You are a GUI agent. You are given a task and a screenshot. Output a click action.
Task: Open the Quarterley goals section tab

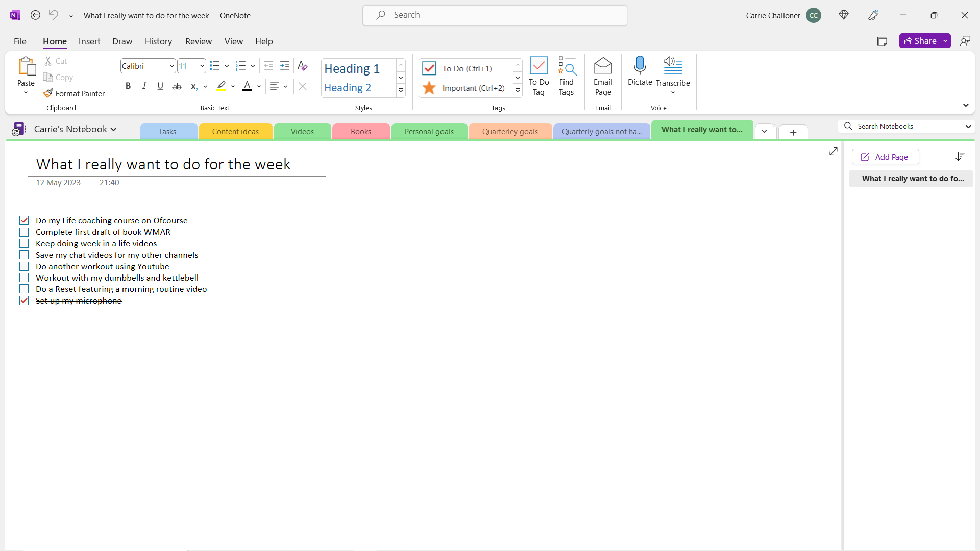[x=509, y=132]
